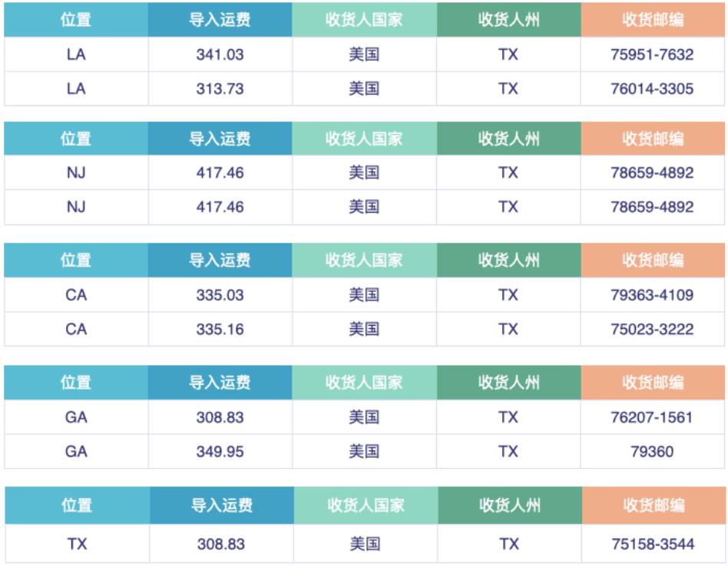Viewport: 728px width, 567px height.
Task: Select postal code 75158-3544
Action: 653,544
